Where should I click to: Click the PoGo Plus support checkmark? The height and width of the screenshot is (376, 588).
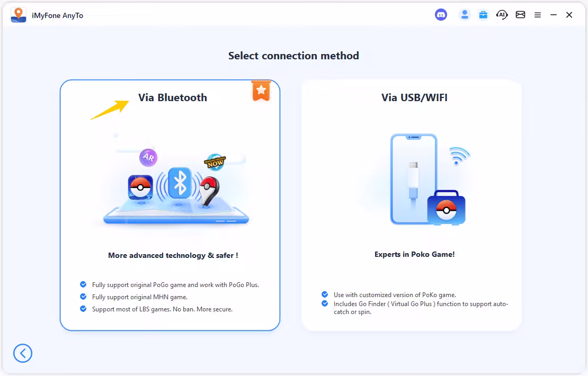83,284
